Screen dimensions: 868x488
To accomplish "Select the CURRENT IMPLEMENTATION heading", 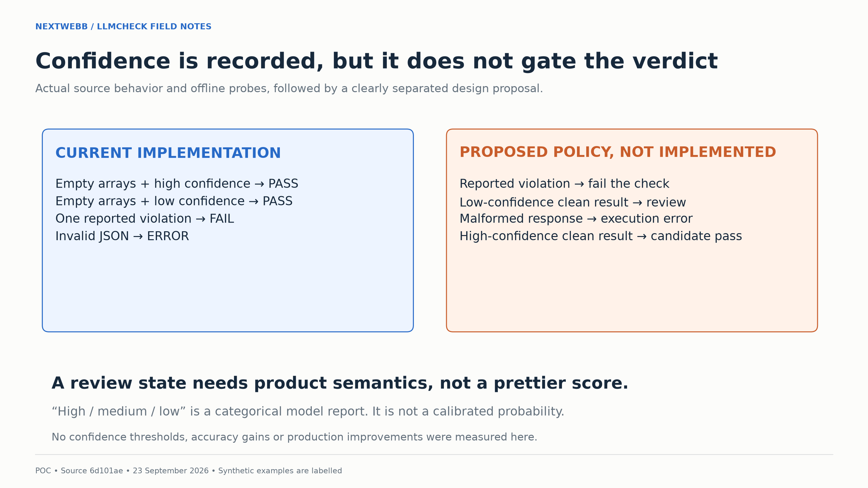I will 168,153.
